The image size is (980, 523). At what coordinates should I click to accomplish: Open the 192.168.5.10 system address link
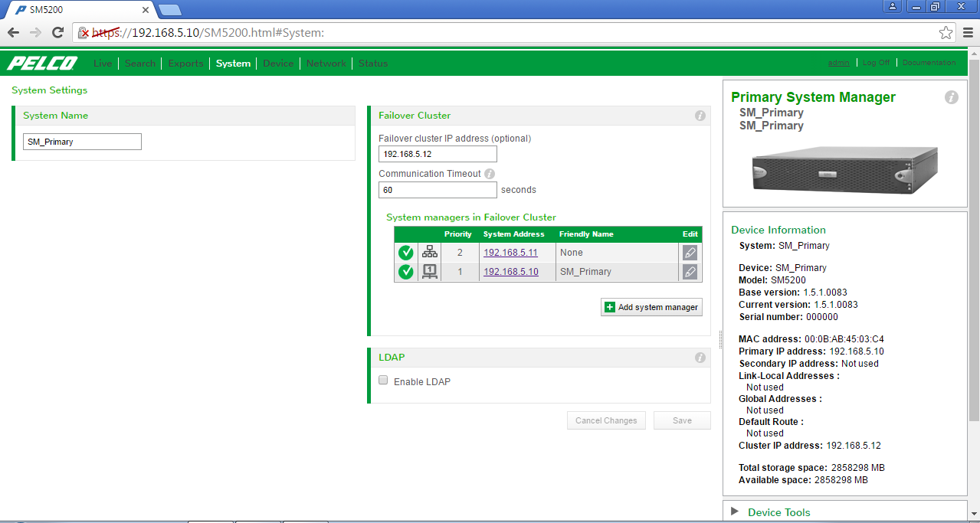coord(510,271)
